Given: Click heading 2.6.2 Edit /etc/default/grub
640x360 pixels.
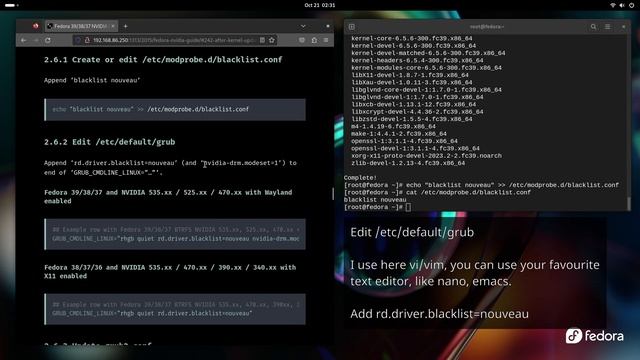Looking at the screenshot, I should 109,142.
